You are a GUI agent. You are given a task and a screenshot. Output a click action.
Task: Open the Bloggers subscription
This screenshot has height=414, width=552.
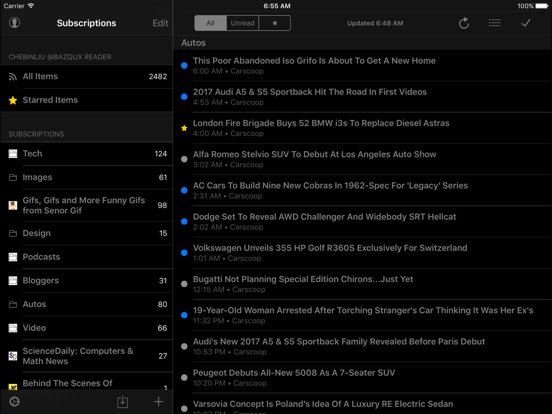(x=86, y=281)
